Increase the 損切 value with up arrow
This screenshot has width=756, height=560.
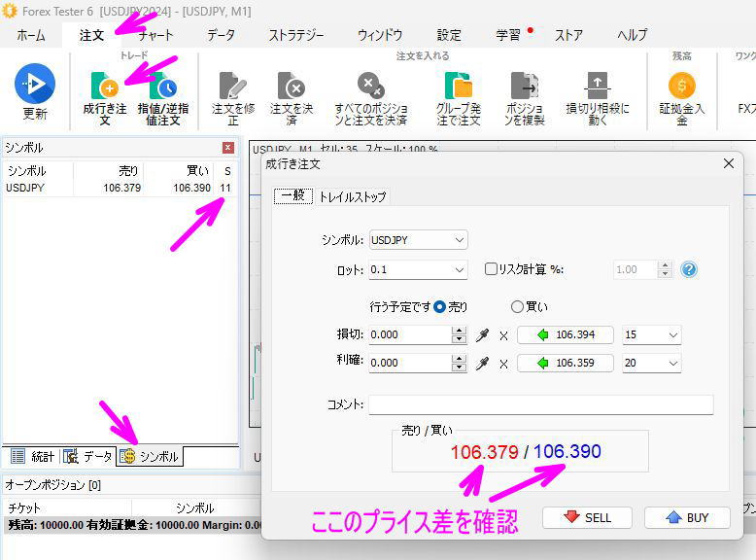pos(460,331)
